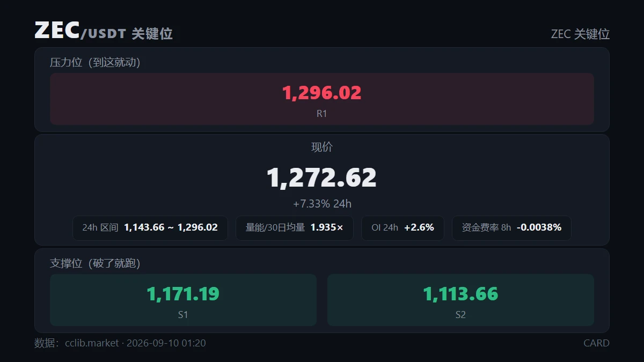Click the CARD label at bottom right
This screenshot has width=644, height=362.
coord(597,343)
